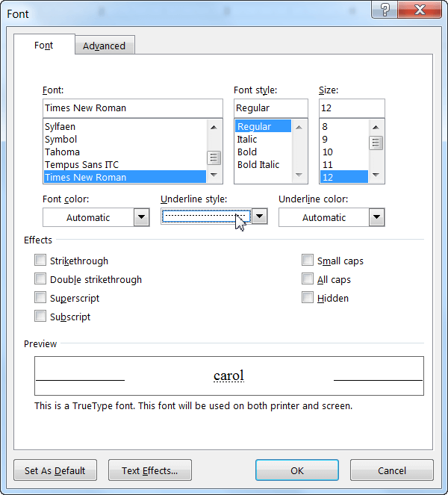The image size is (448, 495).
Task: Pick size 9 in size list
Action: pyautogui.click(x=343, y=139)
